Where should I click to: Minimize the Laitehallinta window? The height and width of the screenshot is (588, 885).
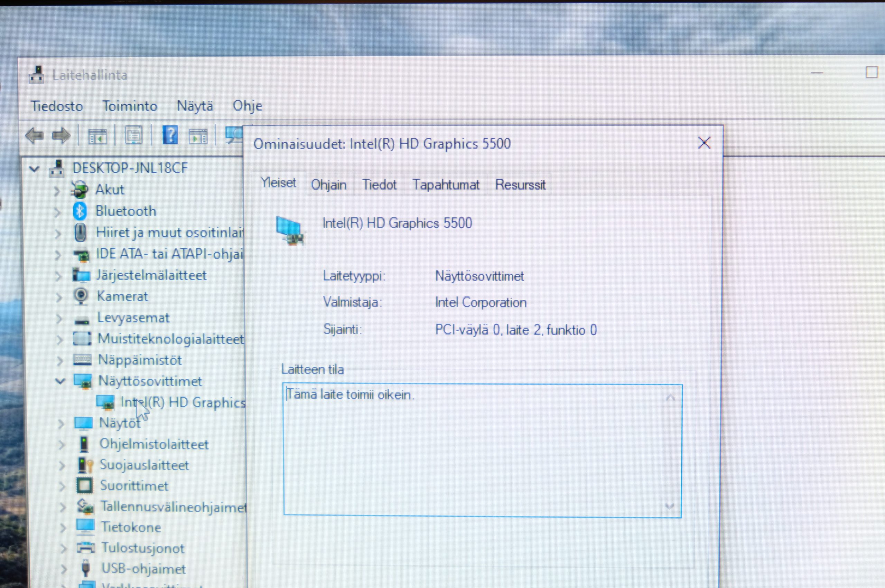click(x=817, y=72)
